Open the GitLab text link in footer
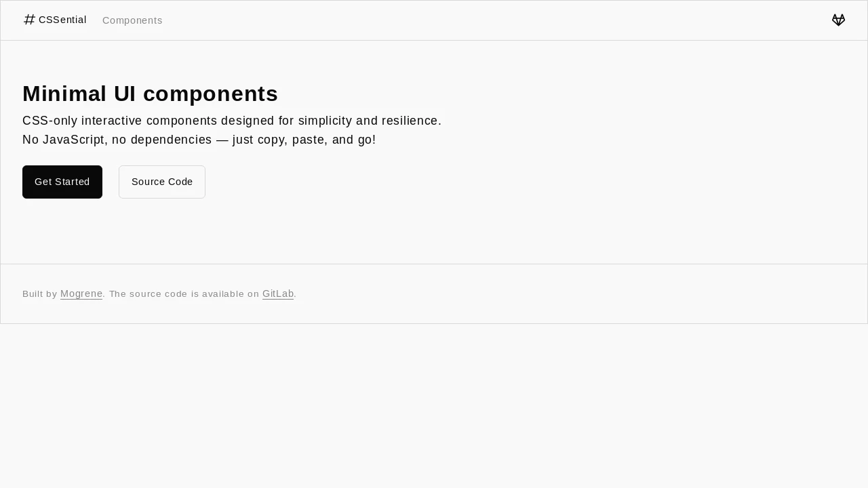868x488 pixels. (x=278, y=293)
